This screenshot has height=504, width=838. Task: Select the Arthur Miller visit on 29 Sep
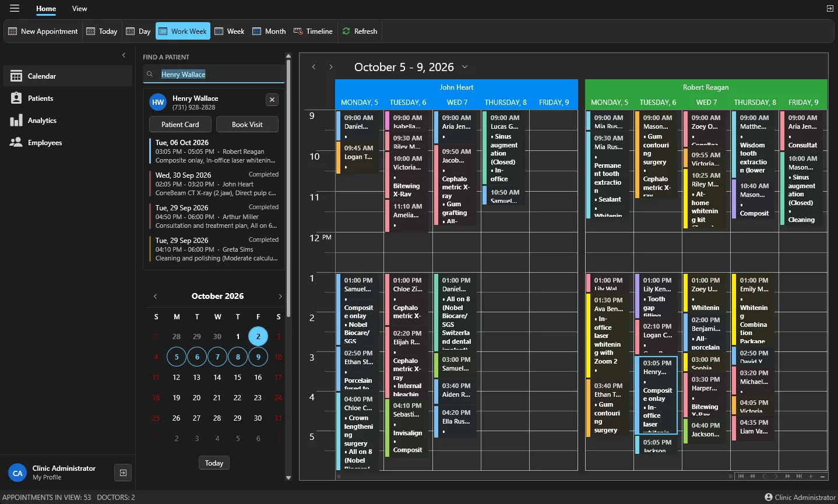coord(214,217)
